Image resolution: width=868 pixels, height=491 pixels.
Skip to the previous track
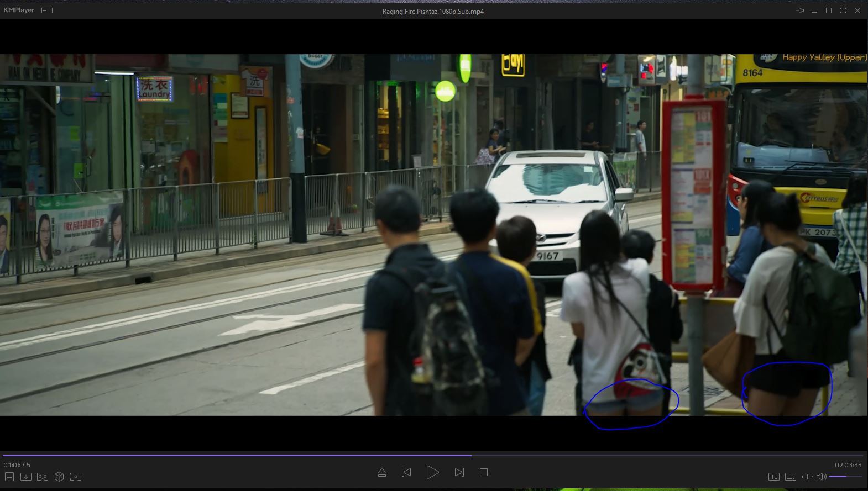406,472
